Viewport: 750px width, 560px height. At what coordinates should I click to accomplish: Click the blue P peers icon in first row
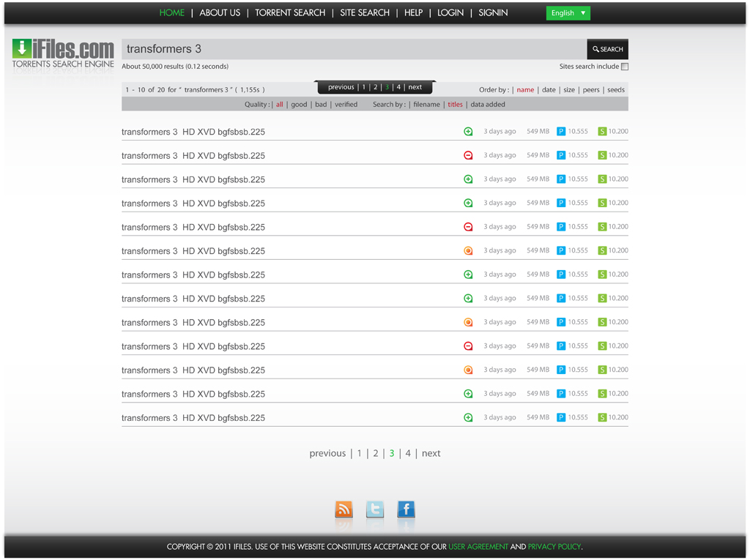(x=561, y=132)
